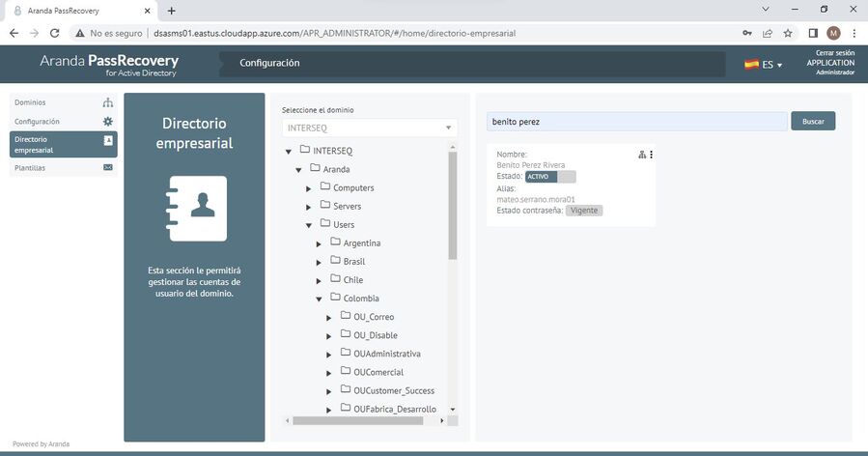Open three-dot menu on Benito card
Viewport: 868px width, 456px height.
pyautogui.click(x=652, y=155)
